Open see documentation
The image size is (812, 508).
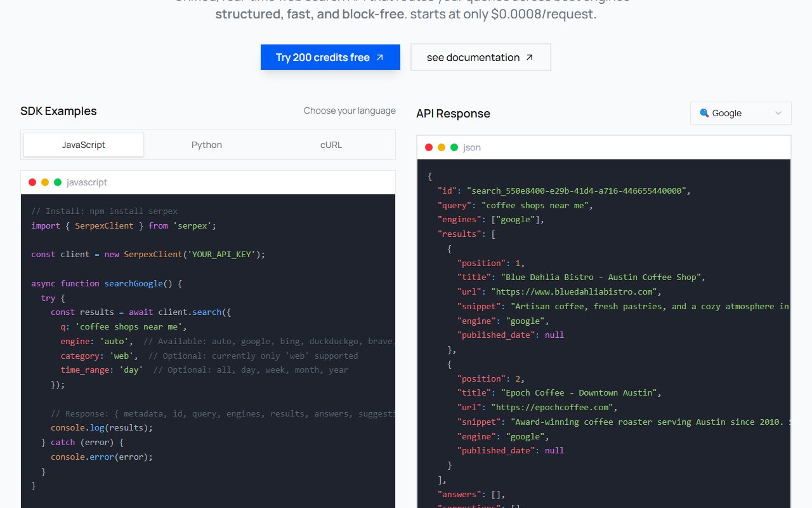tap(480, 57)
